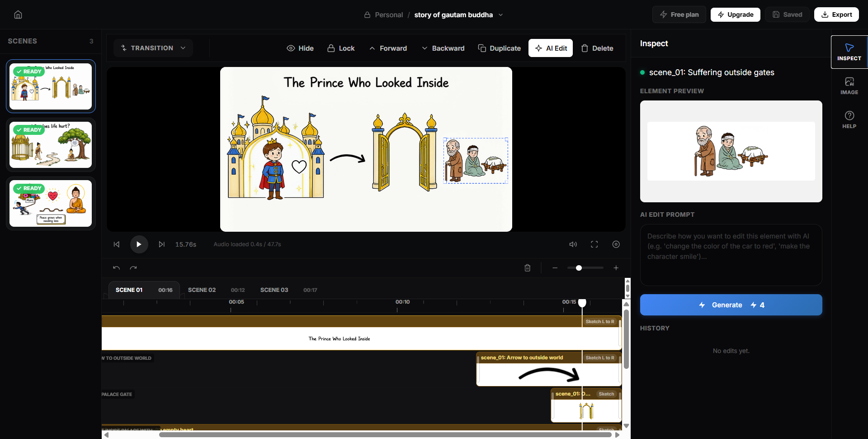The width and height of the screenshot is (868, 439).
Task: Click the Generate button
Action: [x=731, y=305]
